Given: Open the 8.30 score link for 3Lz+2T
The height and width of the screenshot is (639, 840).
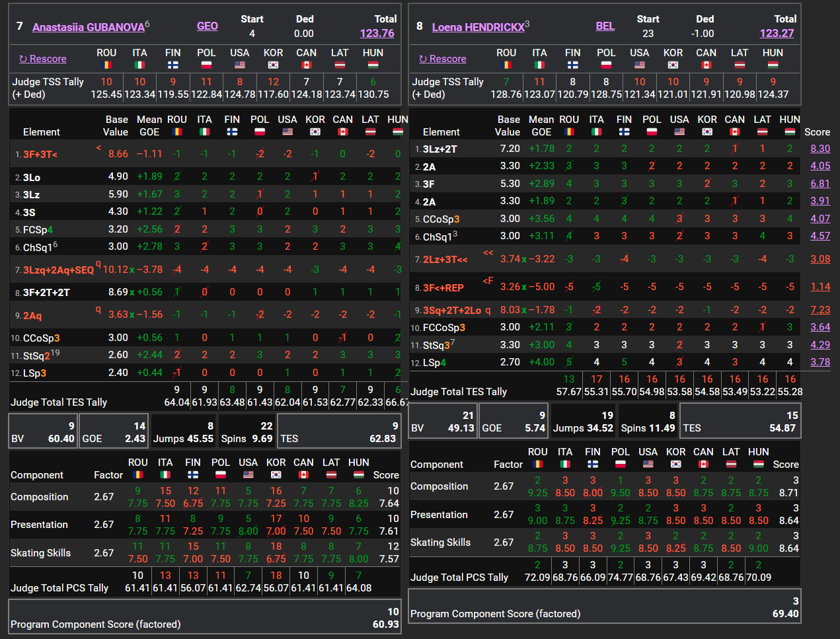Looking at the screenshot, I should 820,149.
